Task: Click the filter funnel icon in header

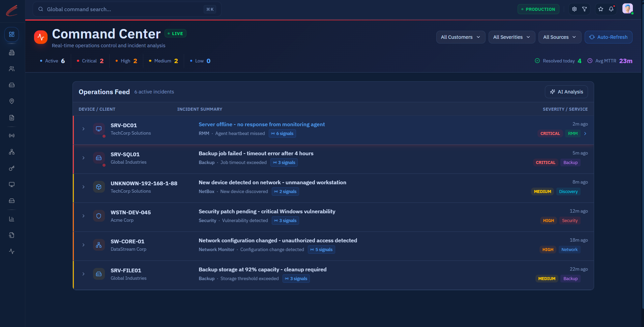Action: click(x=585, y=9)
